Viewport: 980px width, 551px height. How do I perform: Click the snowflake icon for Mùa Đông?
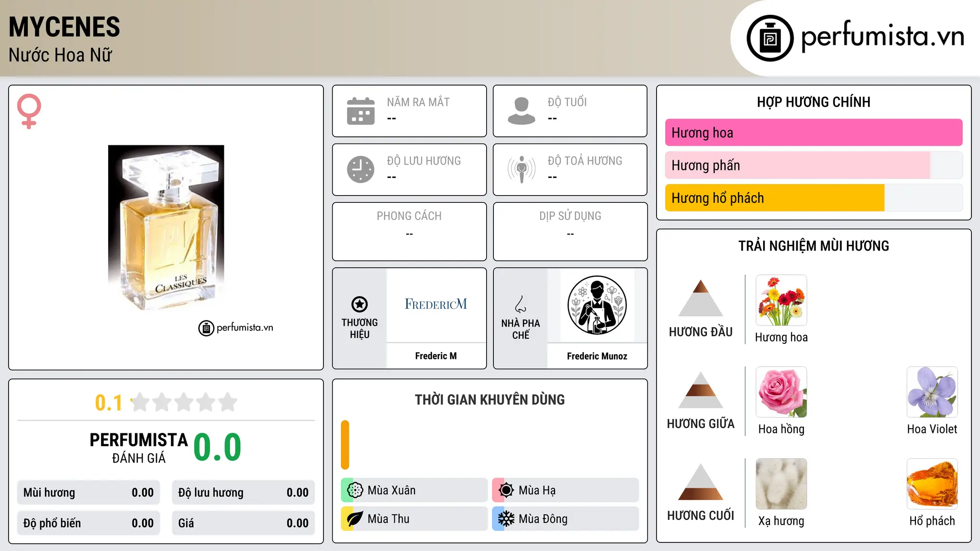pyautogui.click(x=506, y=519)
